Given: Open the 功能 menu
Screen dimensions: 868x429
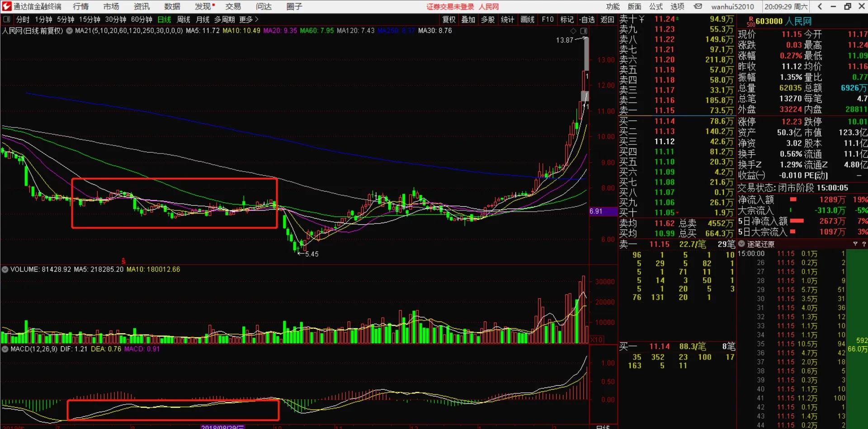Looking at the screenshot, I should tap(613, 6).
